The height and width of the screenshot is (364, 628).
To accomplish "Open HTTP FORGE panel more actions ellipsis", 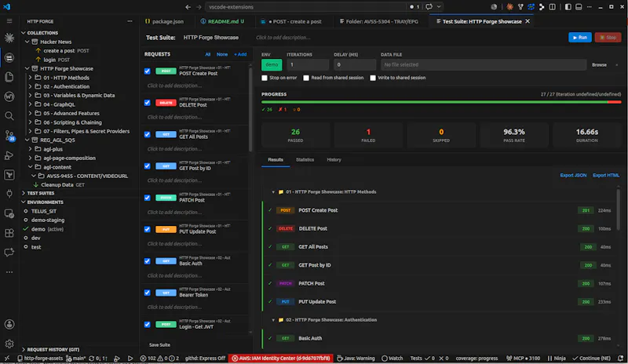I will click(130, 21).
